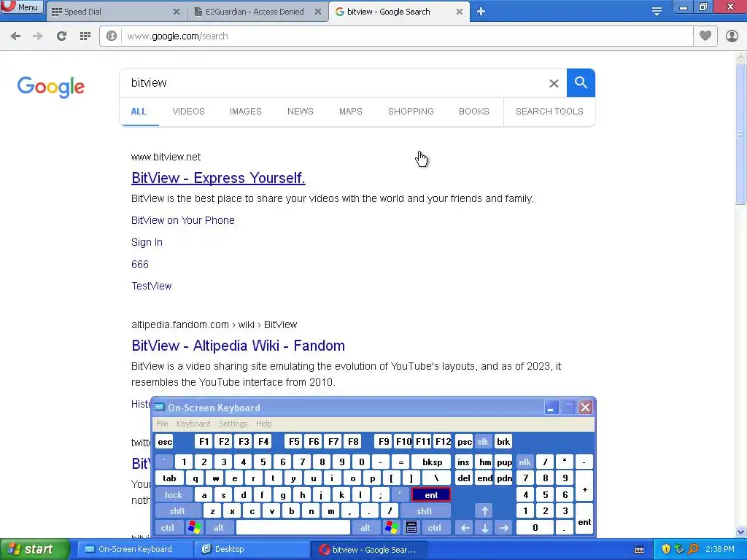This screenshot has height=560, width=747.
Task: Open BitView - Express Yourself result
Action: coord(218,178)
